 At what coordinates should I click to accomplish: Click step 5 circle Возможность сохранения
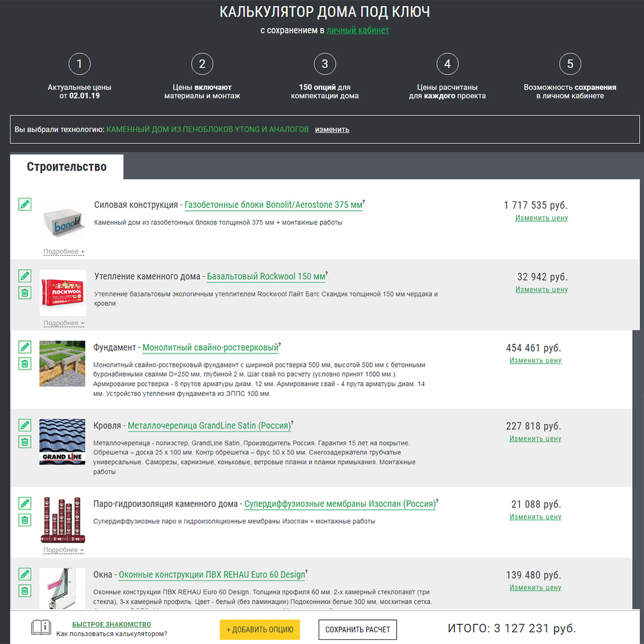coord(570,64)
